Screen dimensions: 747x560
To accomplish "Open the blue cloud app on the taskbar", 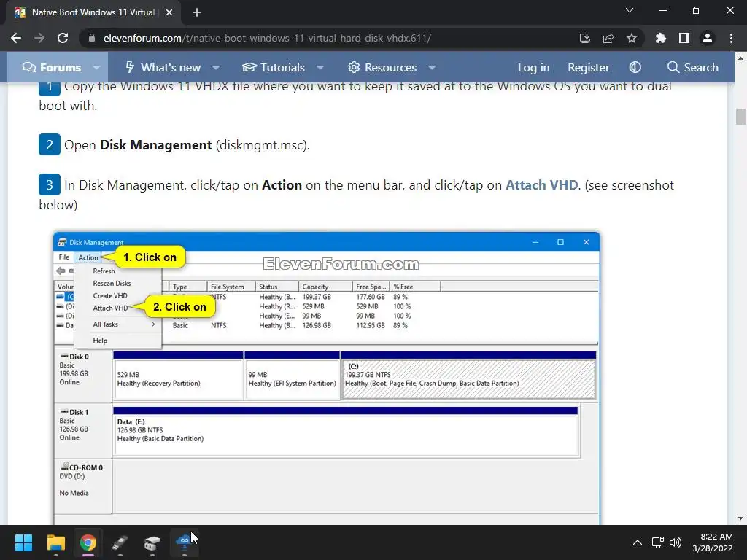I will point(184,542).
